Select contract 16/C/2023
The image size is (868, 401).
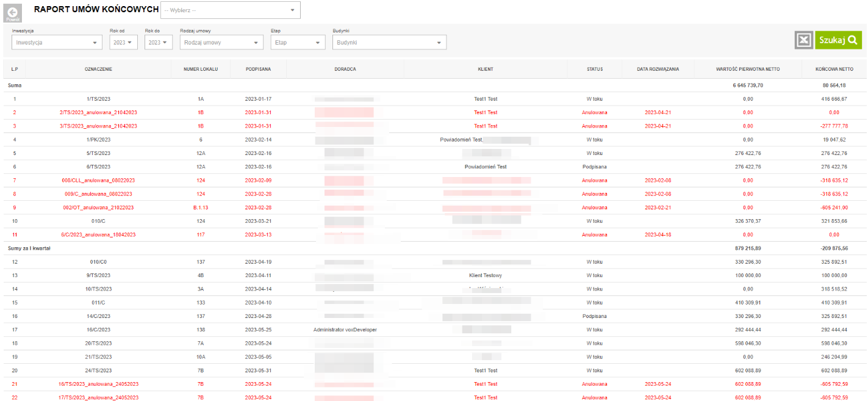98,330
